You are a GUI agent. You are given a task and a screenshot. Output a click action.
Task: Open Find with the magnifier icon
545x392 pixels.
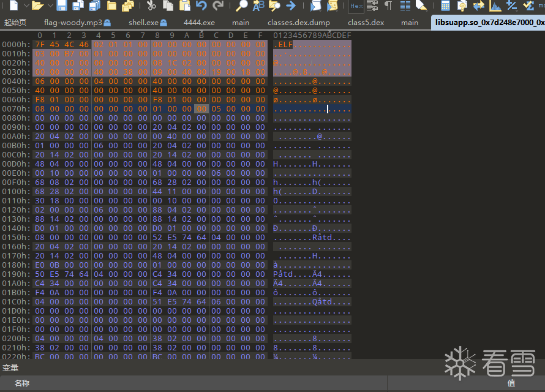point(241,6)
